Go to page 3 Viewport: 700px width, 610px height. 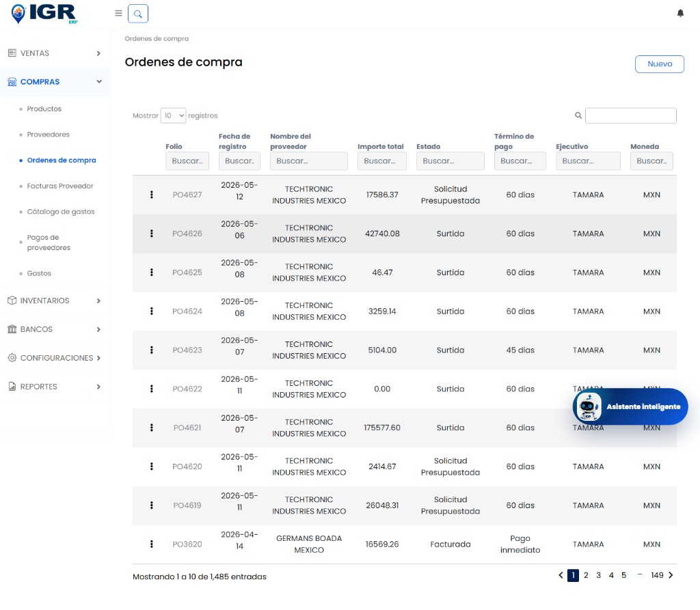tap(598, 575)
